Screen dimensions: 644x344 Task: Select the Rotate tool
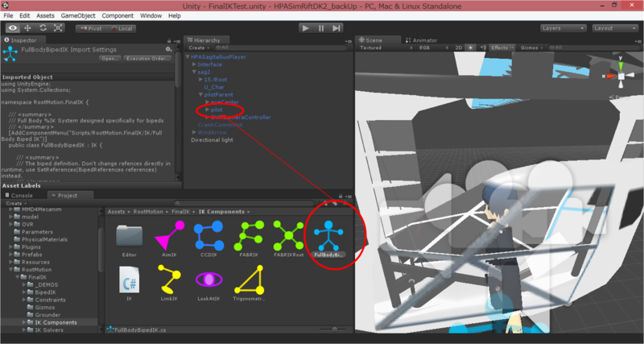(43, 28)
